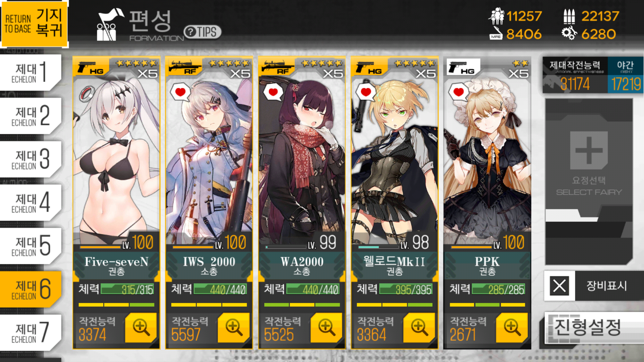Select Echelon 1 tab
The image size is (644, 362).
[30, 72]
